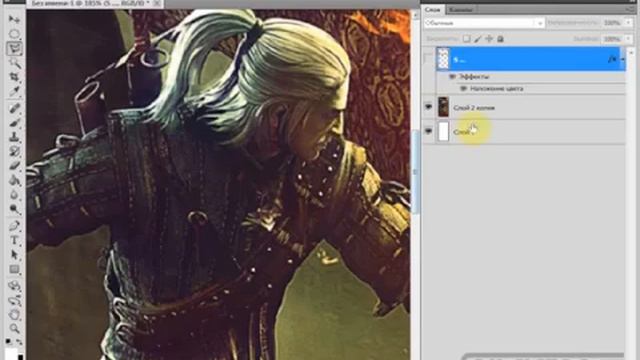The width and height of the screenshot is (640, 360).
Task: Swap foreground and background colors
Action: coord(19,342)
